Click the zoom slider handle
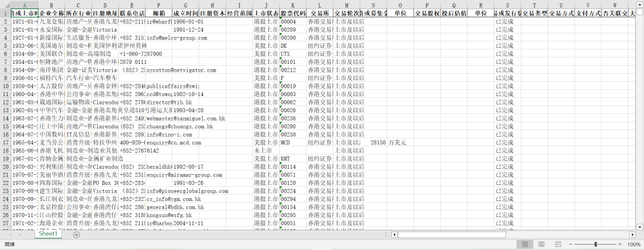The width and height of the screenshot is (644, 250). (596, 244)
